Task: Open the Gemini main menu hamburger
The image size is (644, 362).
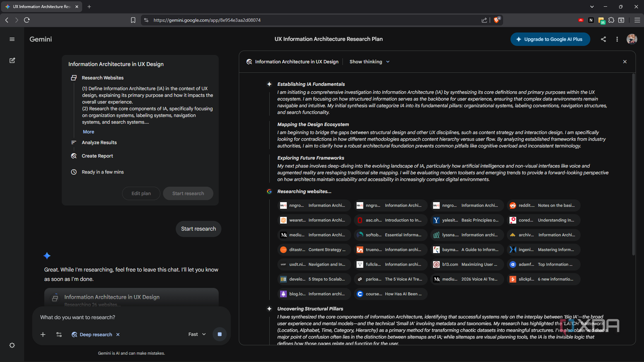Action: [x=12, y=39]
